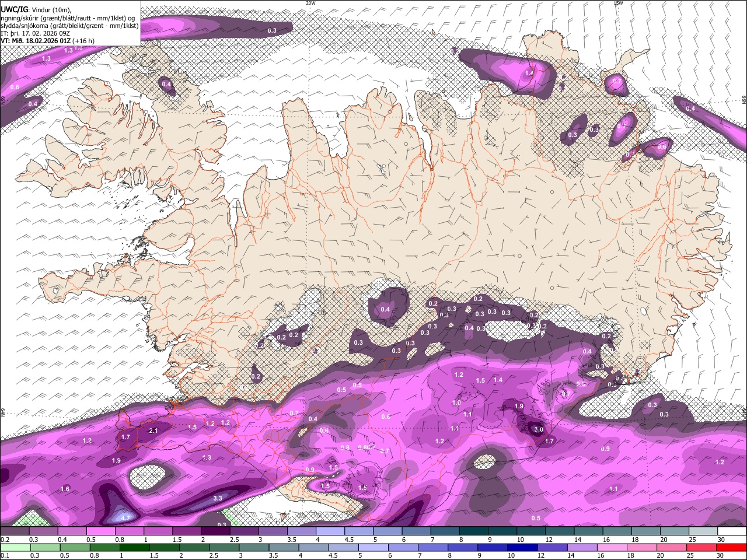Select the bright red 30 swatch, lower legend row

click(x=732, y=547)
